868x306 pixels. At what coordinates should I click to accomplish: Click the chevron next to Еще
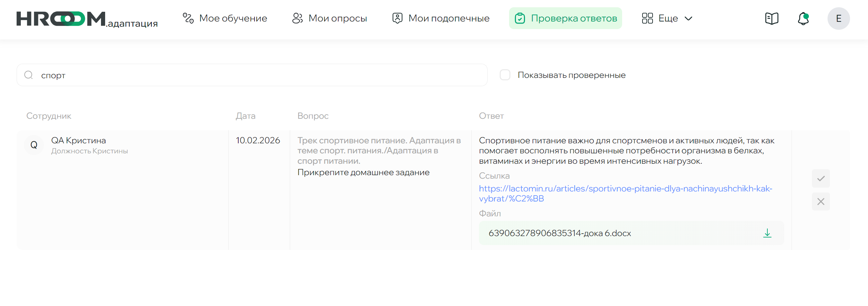point(689,18)
